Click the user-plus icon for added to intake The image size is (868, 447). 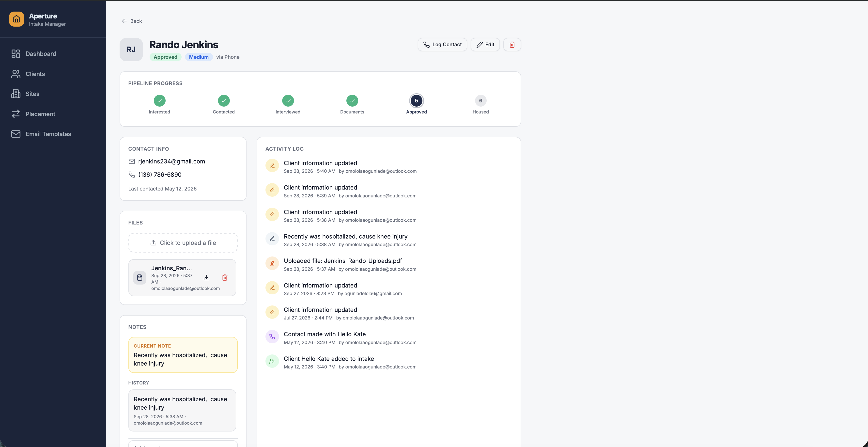click(x=272, y=361)
